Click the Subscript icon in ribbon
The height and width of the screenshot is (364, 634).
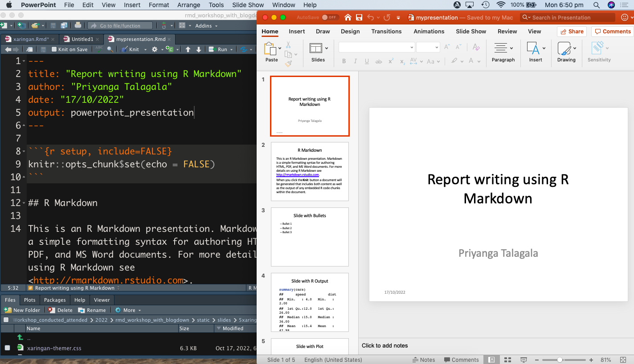(x=402, y=61)
